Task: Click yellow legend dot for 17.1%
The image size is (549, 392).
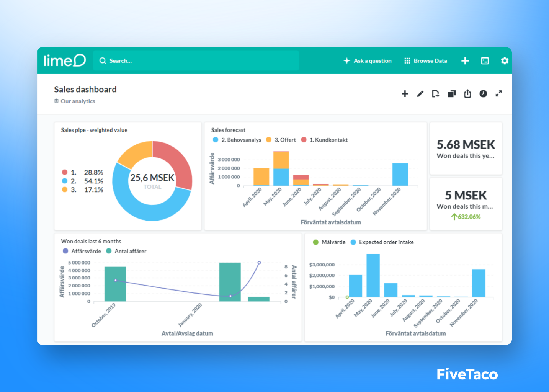Action: [x=64, y=189]
